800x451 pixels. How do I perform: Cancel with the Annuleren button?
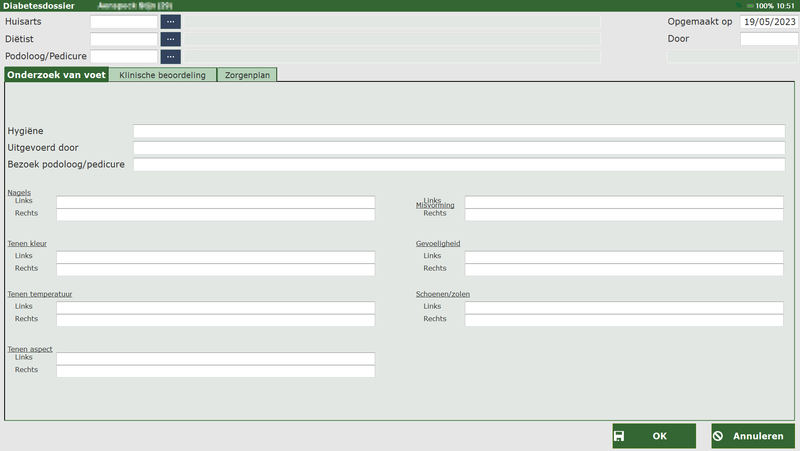[753, 436]
